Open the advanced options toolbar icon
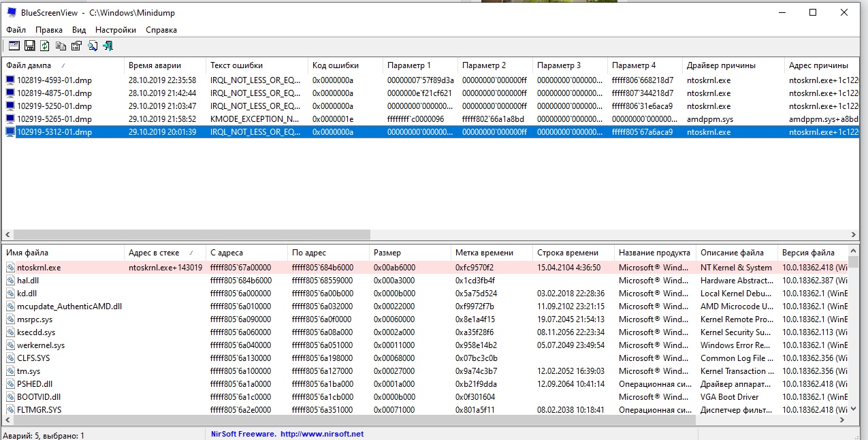Image resolution: width=868 pixels, height=440 pixels. click(x=14, y=46)
